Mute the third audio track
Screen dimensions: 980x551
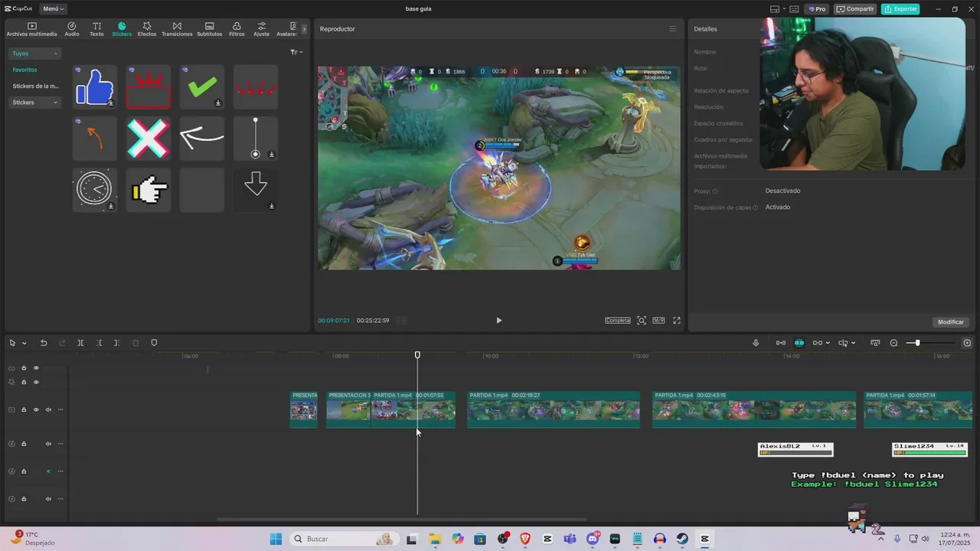click(48, 499)
